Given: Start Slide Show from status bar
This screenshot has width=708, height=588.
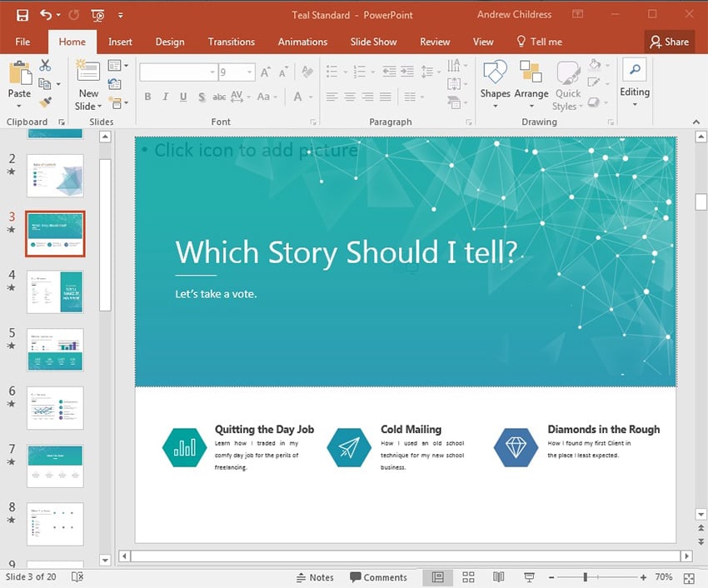Looking at the screenshot, I should click(528, 577).
